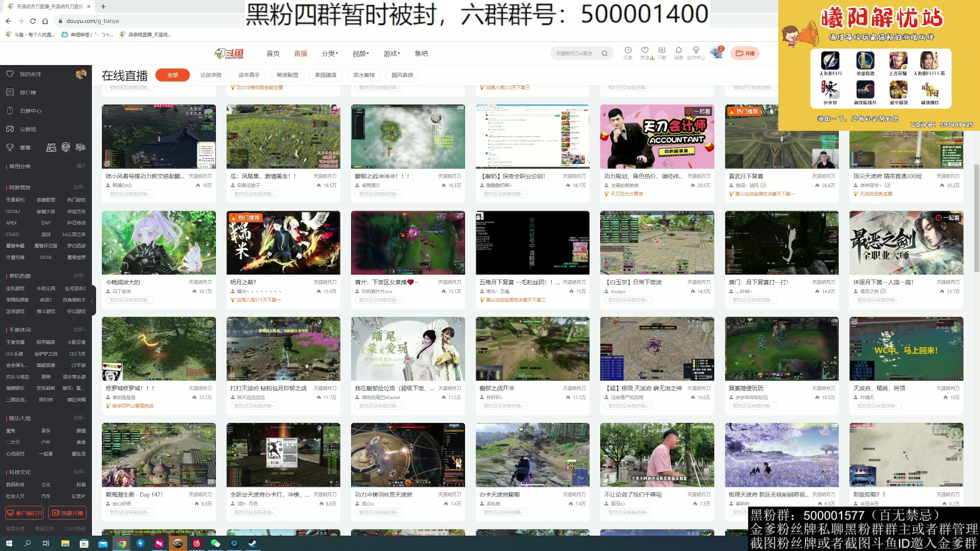980x551 pixels.
Task: Open the 排行榜 ranking bookmark icon
Action: pos(9,92)
